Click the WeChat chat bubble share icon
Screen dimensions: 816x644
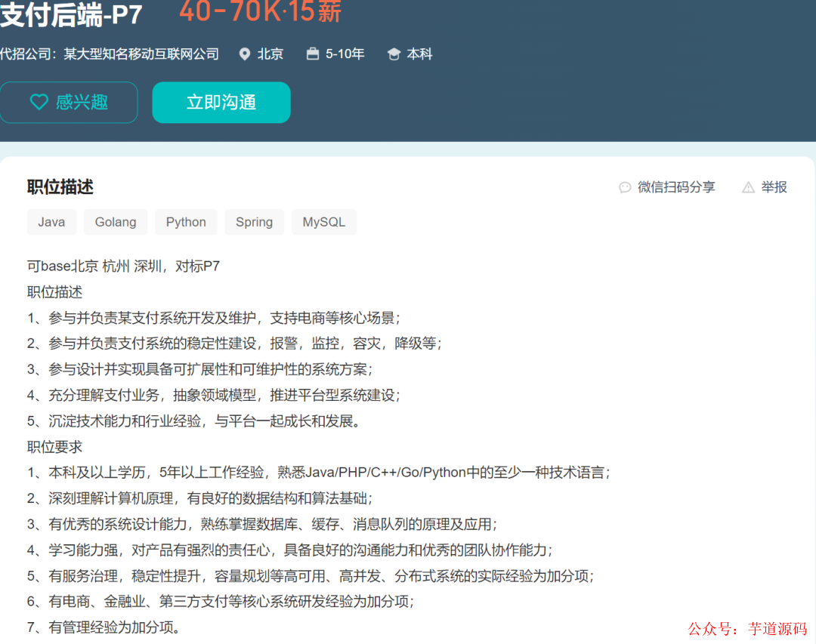click(x=625, y=187)
